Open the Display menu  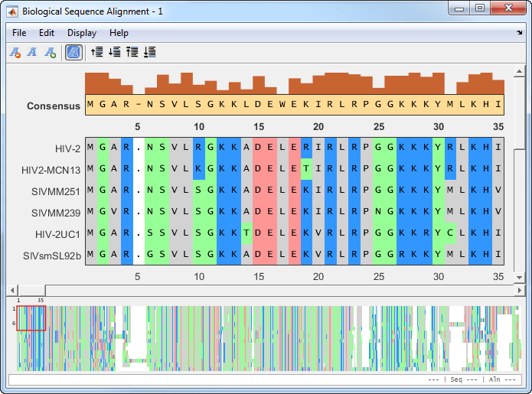tap(82, 33)
